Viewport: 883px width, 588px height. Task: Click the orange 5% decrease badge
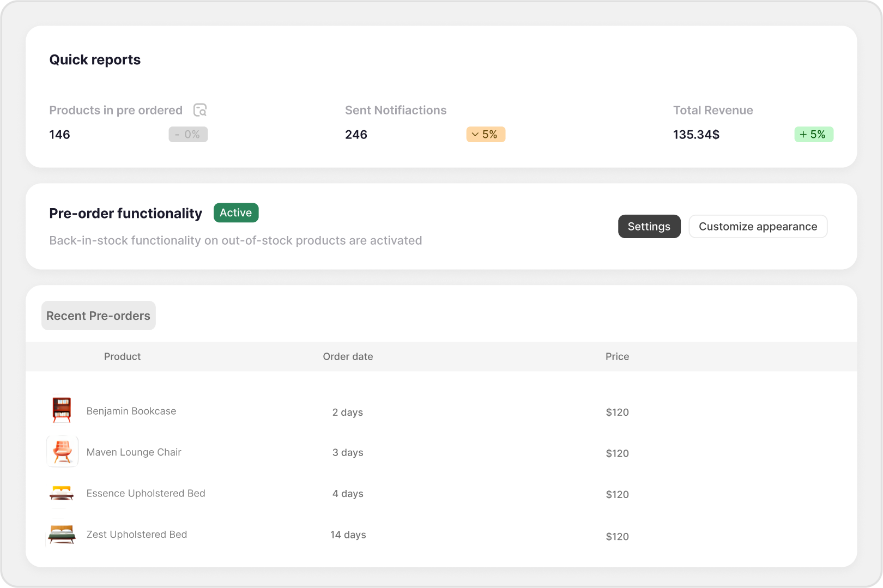[485, 135]
